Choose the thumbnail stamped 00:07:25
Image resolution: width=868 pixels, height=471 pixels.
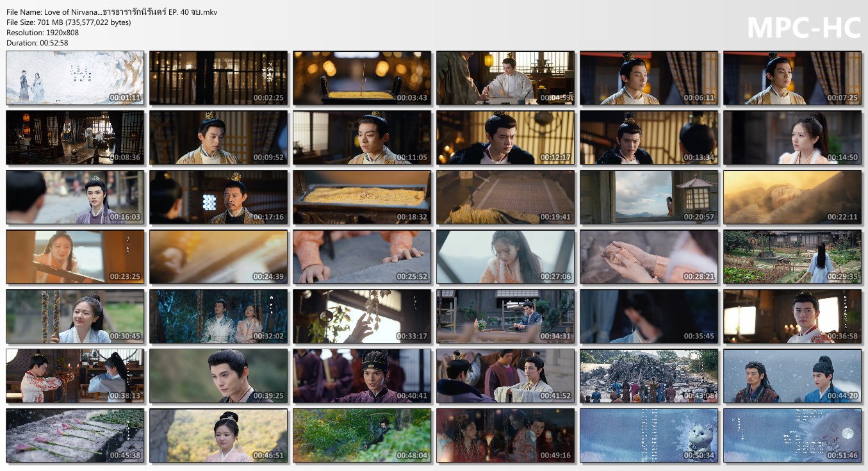[x=792, y=78]
